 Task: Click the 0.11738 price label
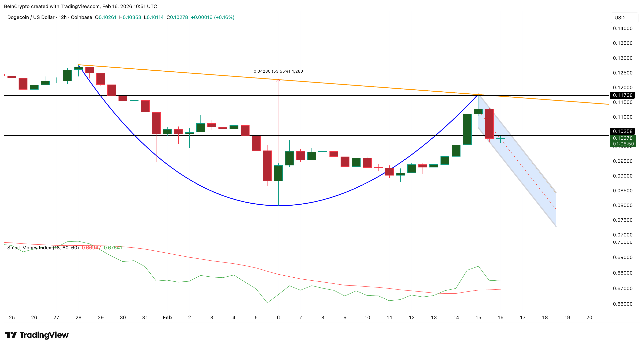pos(622,95)
